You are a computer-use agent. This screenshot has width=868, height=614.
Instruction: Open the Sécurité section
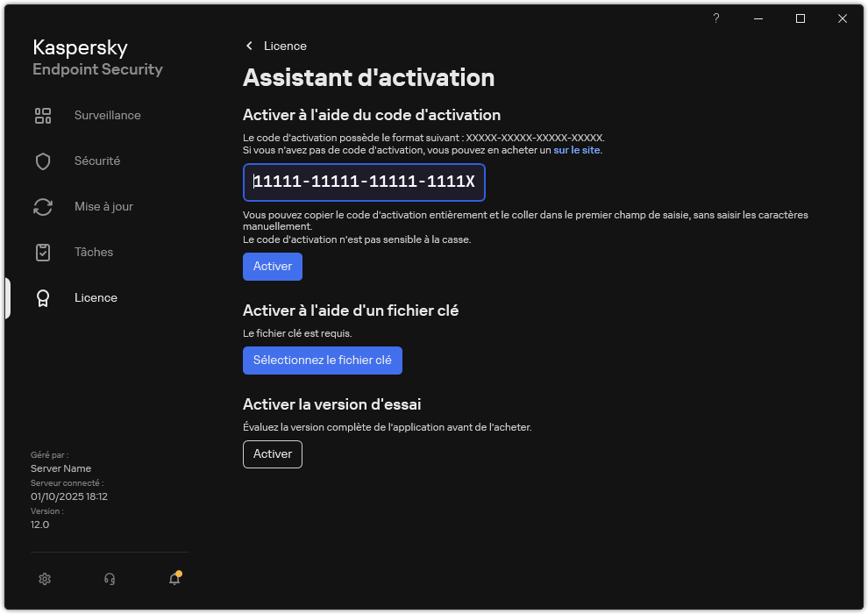[x=97, y=161]
